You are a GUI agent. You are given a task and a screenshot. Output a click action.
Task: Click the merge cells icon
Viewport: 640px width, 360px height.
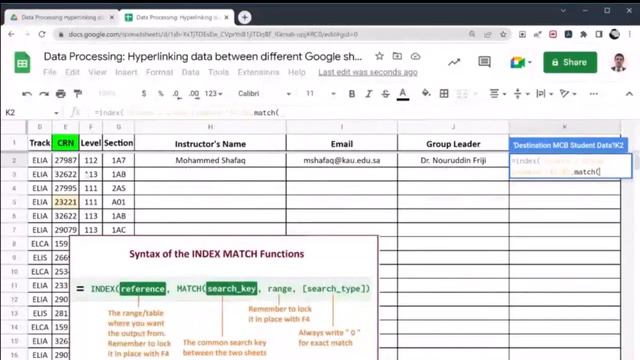[462, 94]
